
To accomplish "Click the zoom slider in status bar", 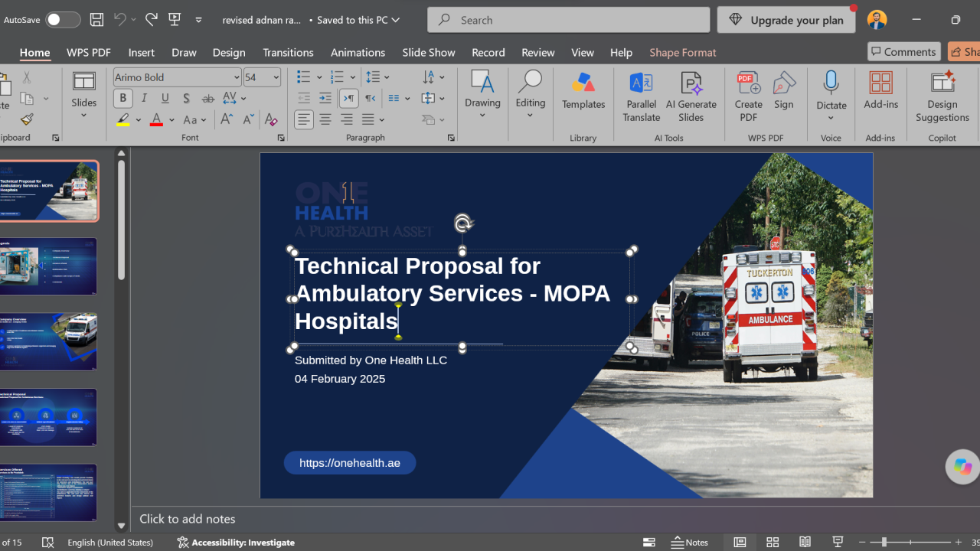I will click(x=910, y=542).
